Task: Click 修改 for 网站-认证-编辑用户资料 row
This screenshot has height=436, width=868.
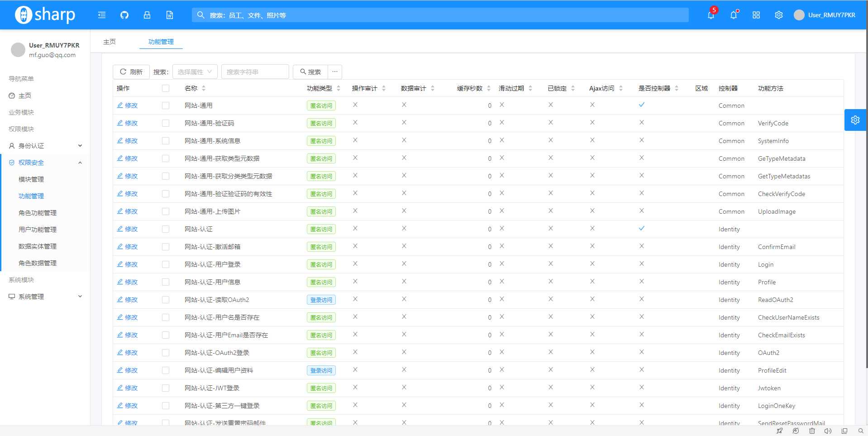Action: pos(128,370)
